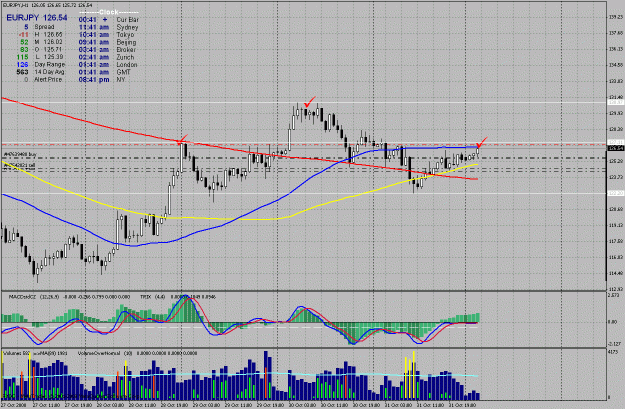Click the 2.373 MACD scale value
The height and width of the screenshot is (409, 625).
click(x=614, y=295)
